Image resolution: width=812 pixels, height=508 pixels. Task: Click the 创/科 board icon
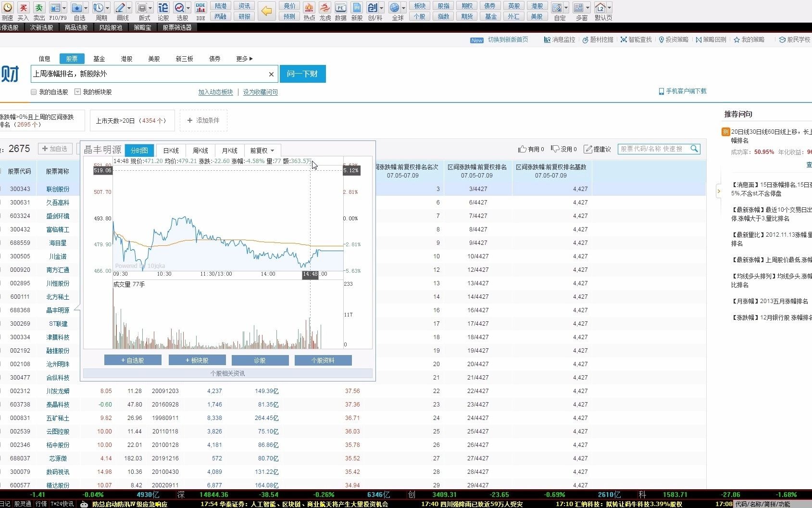click(373, 8)
